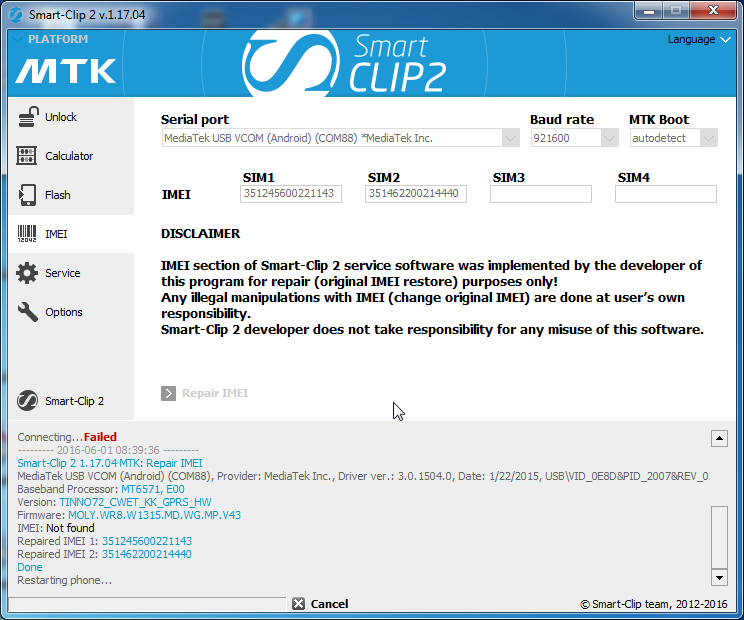The height and width of the screenshot is (620, 744).
Task: Click the Options wrench icon
Action: coord(28,312)
